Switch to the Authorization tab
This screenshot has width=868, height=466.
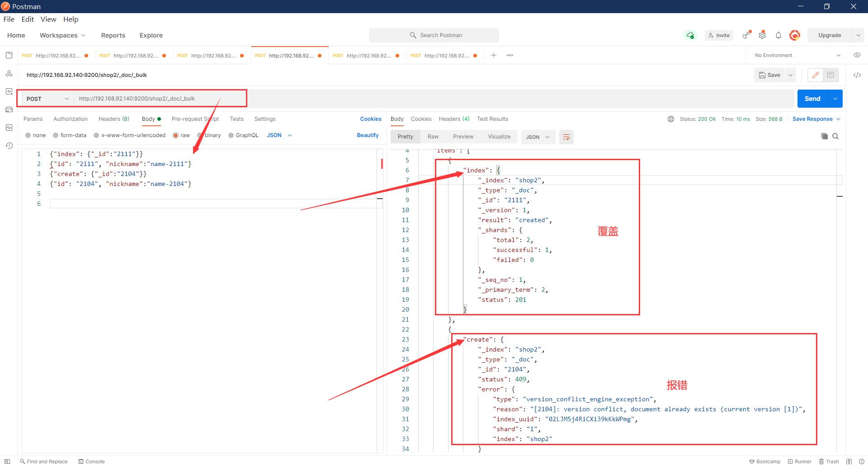tap(71, 119)
